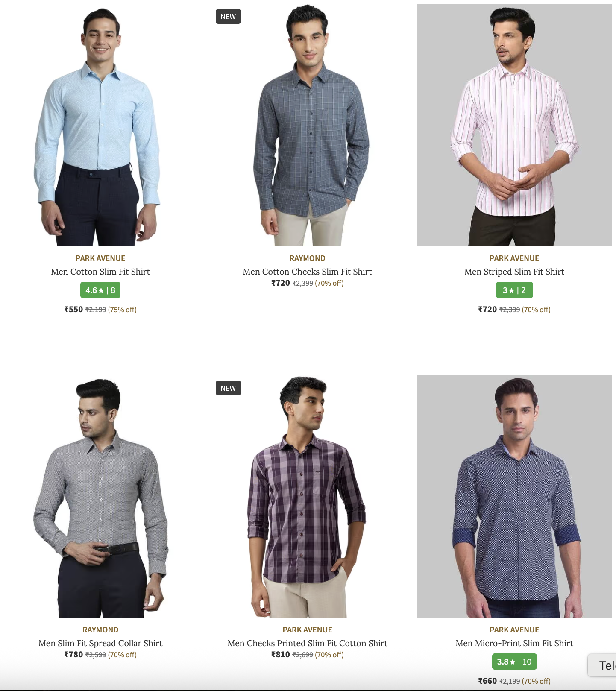This screenshot has width=616, height=691.
Task: Click the ₹550 price of light blue shirt
Action: 73,309
